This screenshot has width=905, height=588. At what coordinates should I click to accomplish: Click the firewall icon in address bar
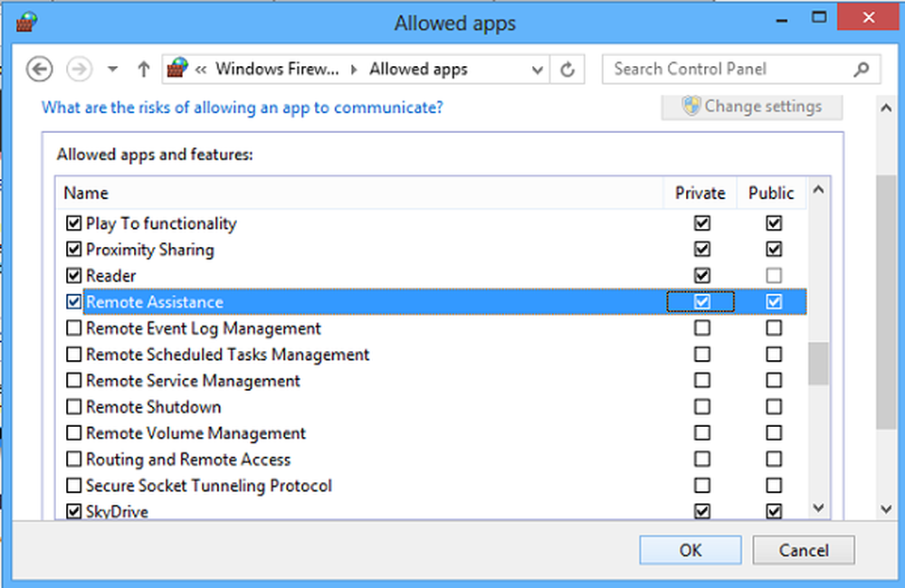click(x=177, y=69)
